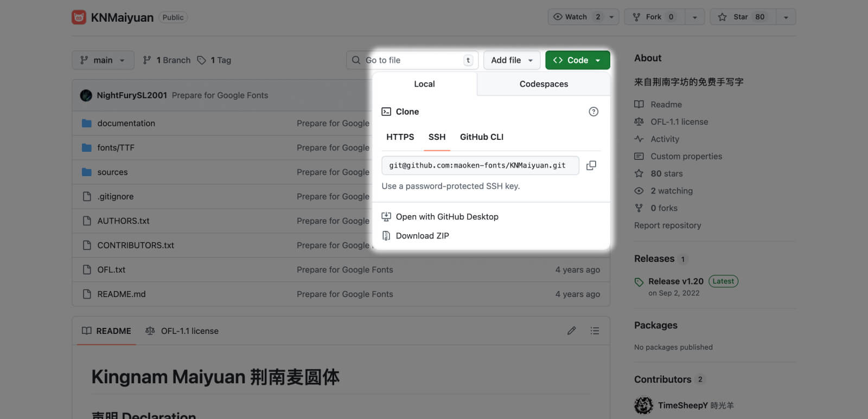
Task: Click the scale icon beside OFL-1.1 license
Action: (x=639, y=121)
